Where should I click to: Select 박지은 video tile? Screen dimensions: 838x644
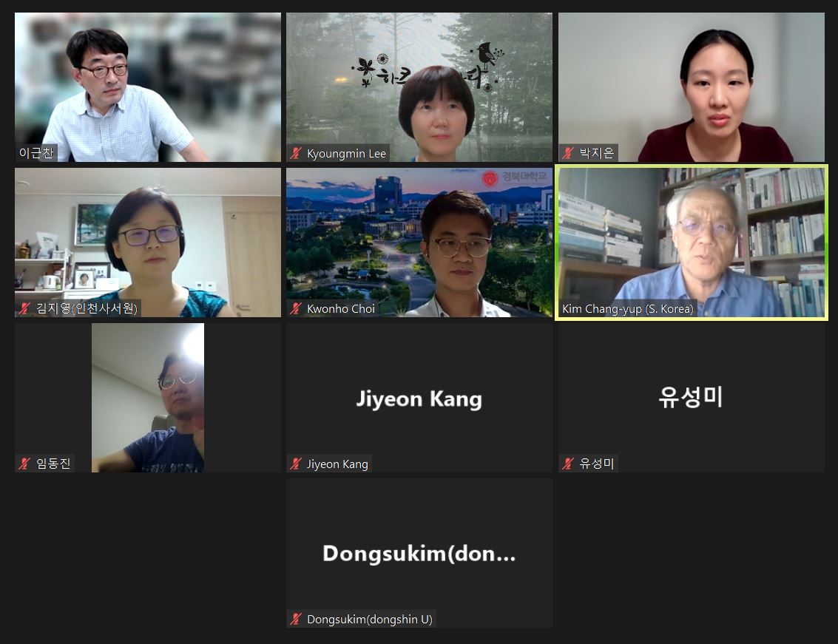tap(691, 87)
